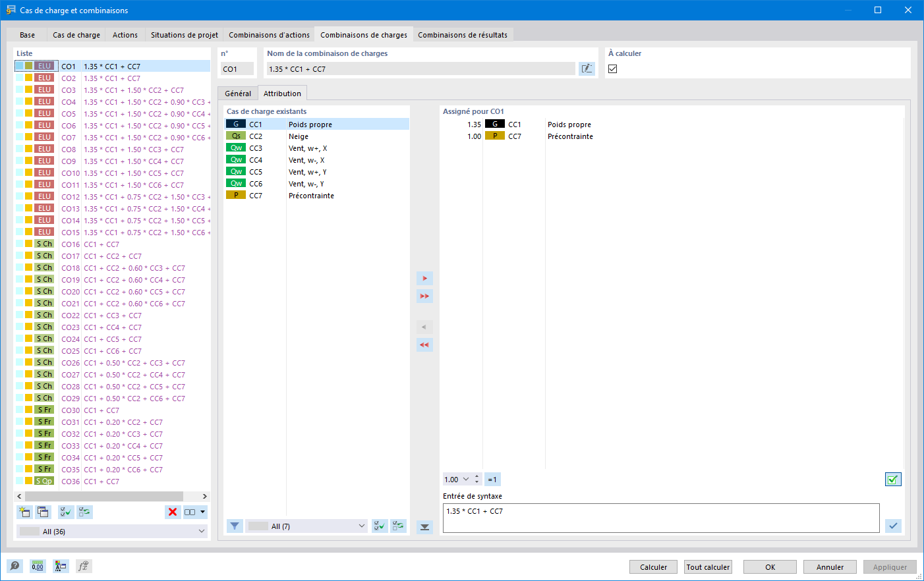924x581 pixels.
Task: Switch to the Cas de charge tab
Action: [x=76, y=35]
